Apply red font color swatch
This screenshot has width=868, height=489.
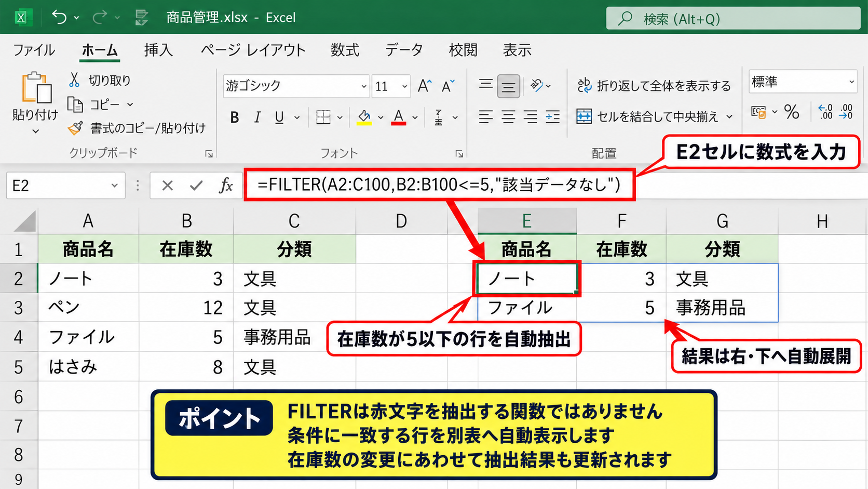point(399,117)
